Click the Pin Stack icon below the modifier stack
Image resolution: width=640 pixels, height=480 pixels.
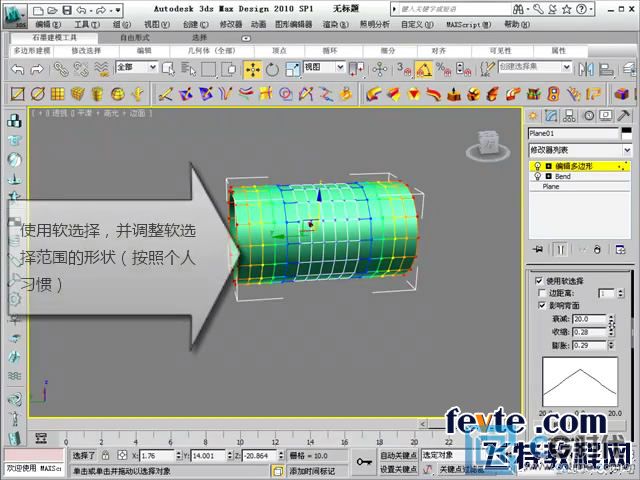point(538,249)
